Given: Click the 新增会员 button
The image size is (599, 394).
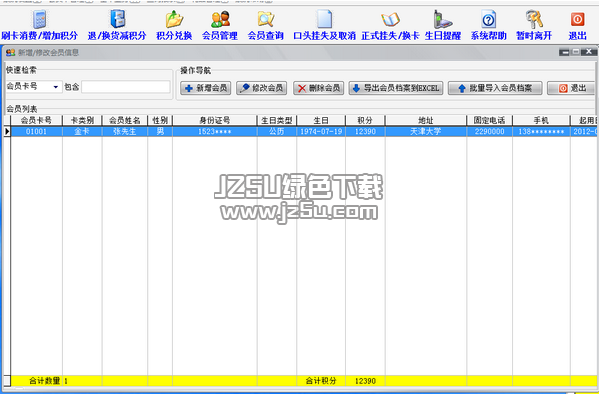Looking at the screenshot, I should tap(206, 88).
